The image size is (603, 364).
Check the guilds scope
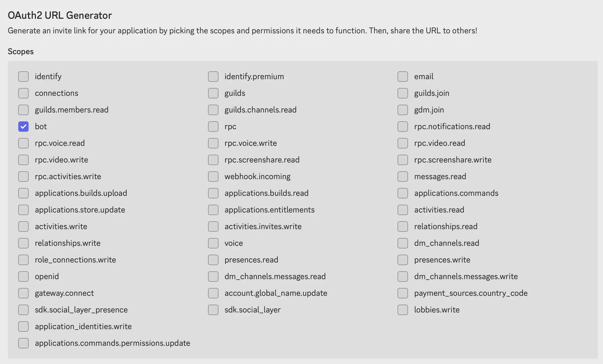(x=213, y=93)
